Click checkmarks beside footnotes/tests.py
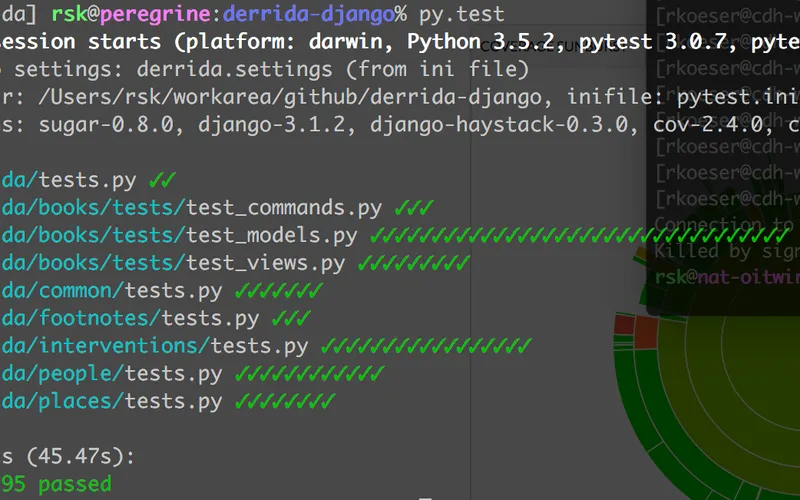 tap(291, 319)
